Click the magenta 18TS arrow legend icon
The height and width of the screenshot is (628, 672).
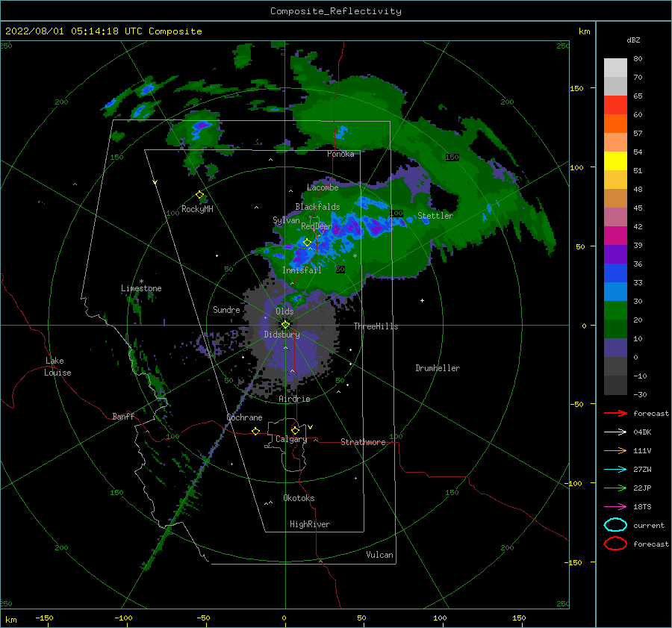615,507
